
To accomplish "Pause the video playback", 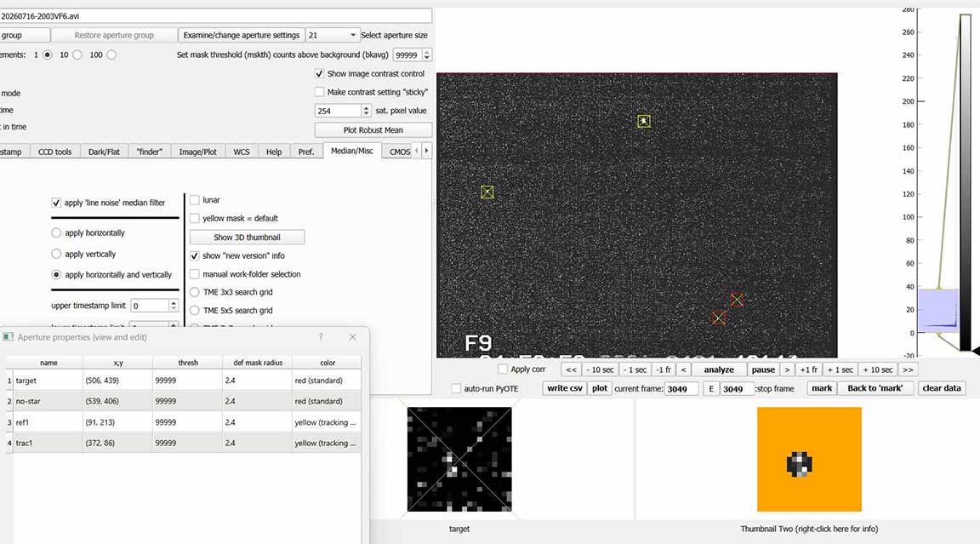I will pyautogui.click(x=763, y=369).
